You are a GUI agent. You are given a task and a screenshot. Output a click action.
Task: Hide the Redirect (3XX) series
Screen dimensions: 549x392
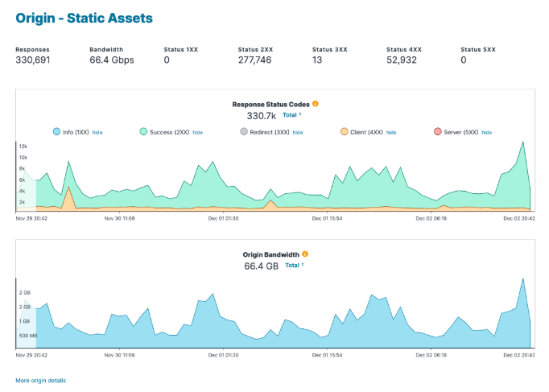[298, 132]
